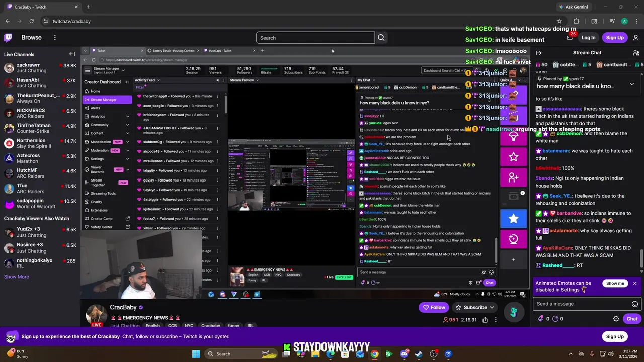Open Yugi2x +3 recommended channel
This screenshot has width=644, height=362.
(40, 232)
